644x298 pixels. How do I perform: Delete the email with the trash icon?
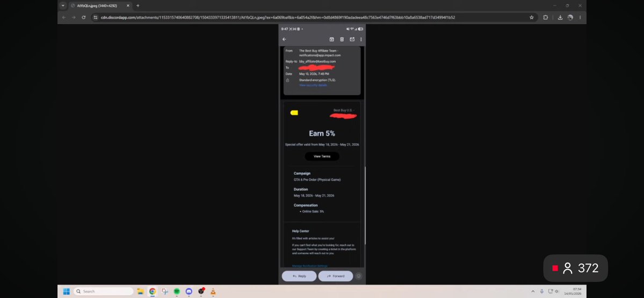point(342,39)
